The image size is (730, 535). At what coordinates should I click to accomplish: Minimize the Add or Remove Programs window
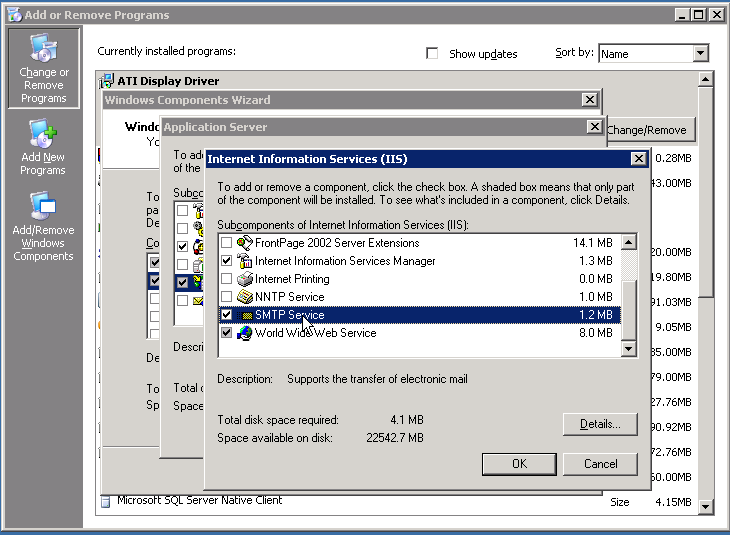[x=682, y=15]
